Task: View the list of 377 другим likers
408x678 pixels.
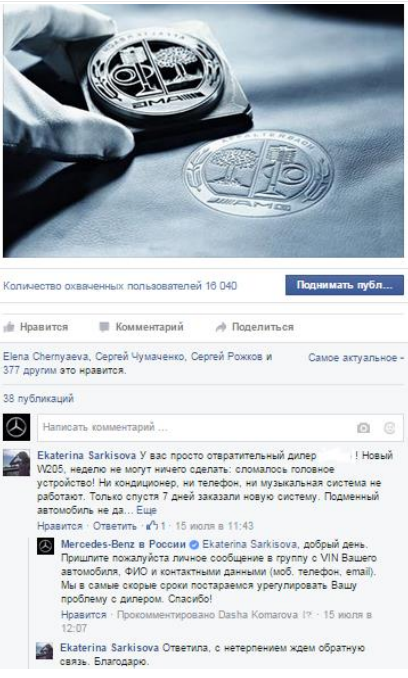Action: [28, 371]
